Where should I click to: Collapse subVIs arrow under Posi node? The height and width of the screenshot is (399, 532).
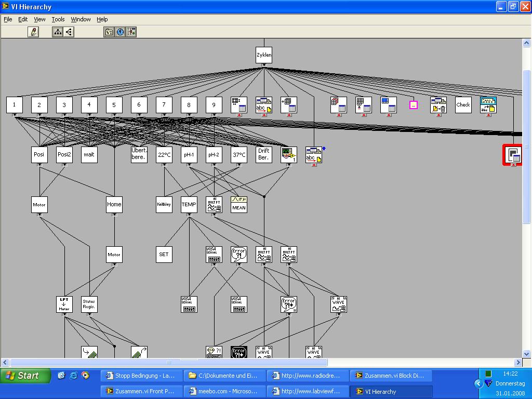click(39, 165)
